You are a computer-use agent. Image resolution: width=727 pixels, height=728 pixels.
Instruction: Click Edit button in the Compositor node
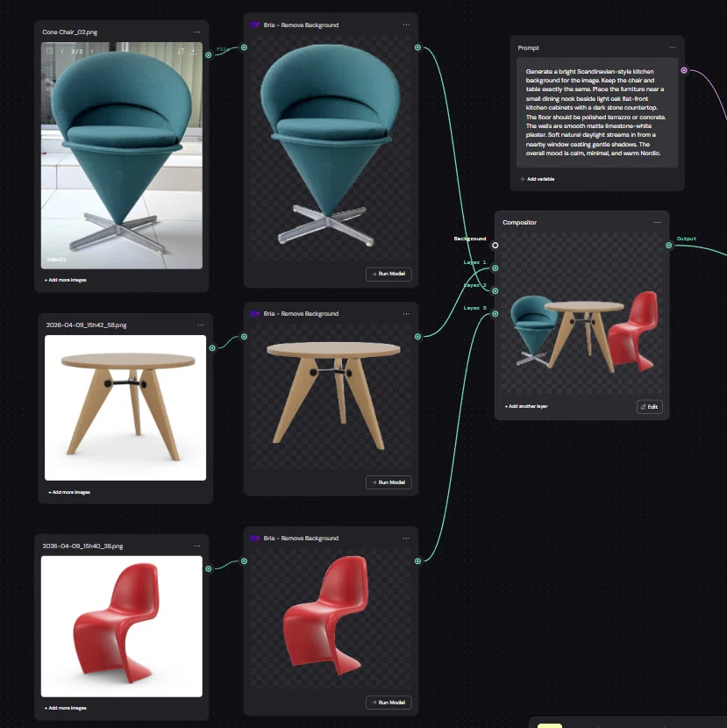[x=650, y=407]
